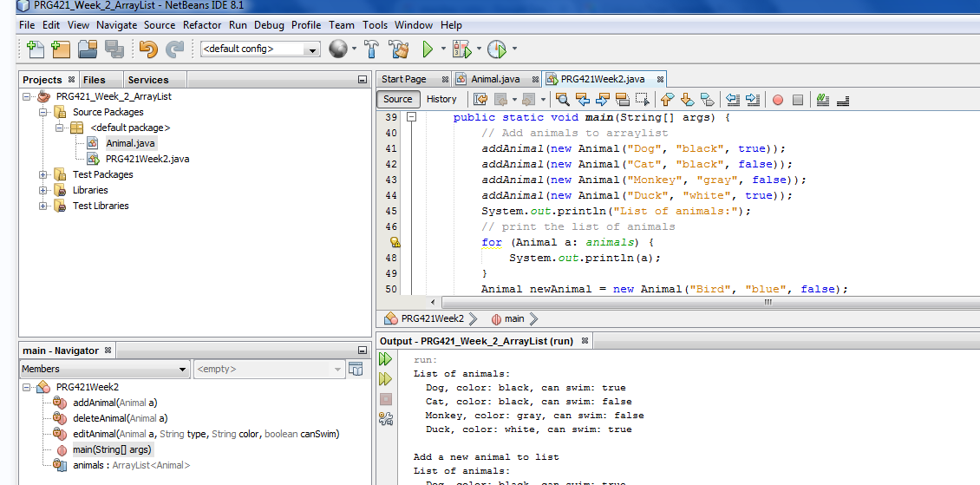Clean and Build with hammer-and-broom icon
This screenshot has width=980, height=485.
[399, 49]
